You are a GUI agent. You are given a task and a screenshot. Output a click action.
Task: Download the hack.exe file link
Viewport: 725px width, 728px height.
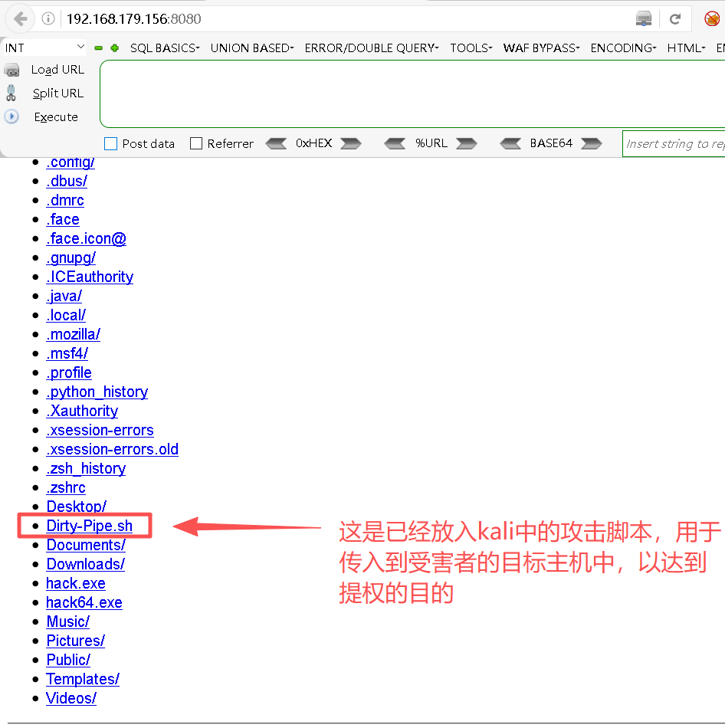76,583
